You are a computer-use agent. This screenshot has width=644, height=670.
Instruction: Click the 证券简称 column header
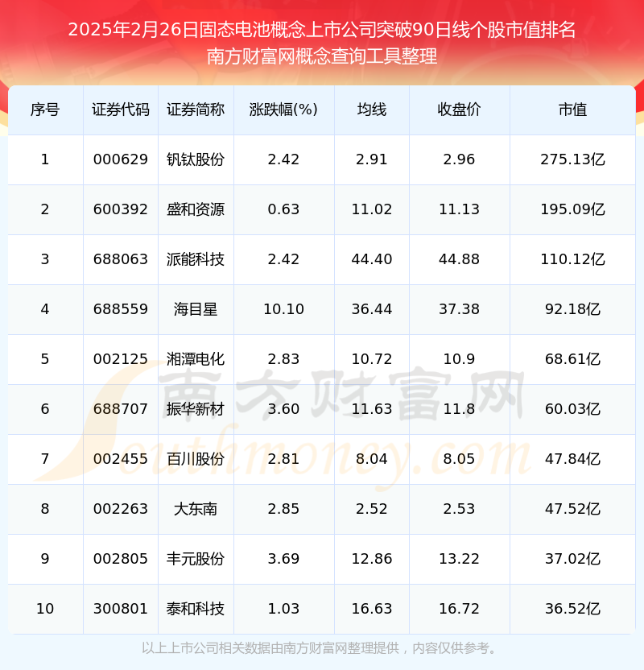[x=196, y=110]
